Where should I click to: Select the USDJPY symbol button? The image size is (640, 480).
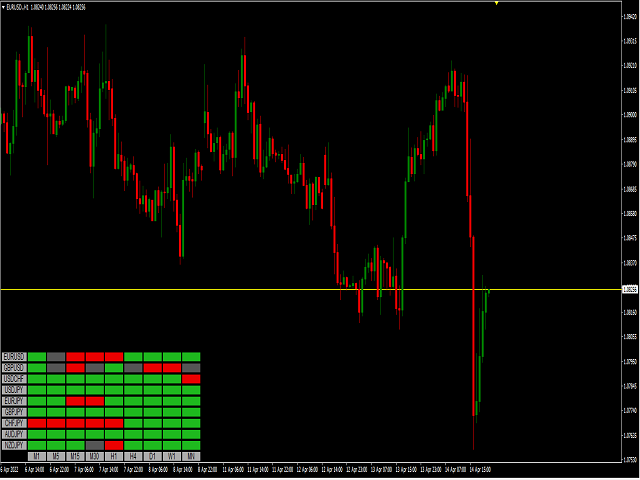14,390
